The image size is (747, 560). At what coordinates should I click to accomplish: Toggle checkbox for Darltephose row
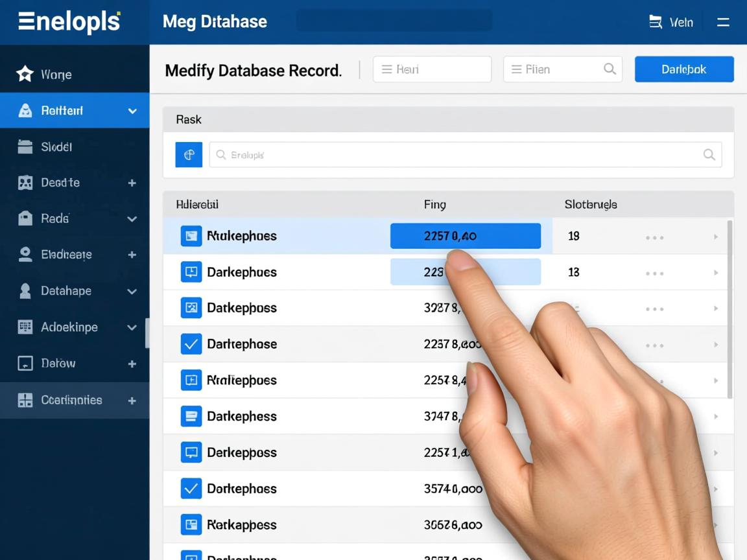click(x=191, y=344)
